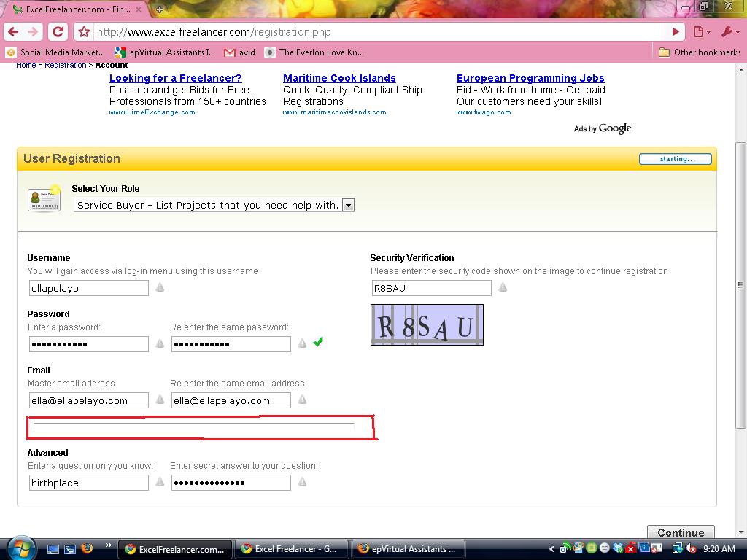Unmute the volume in the system tray
Image resolution: width=747 pixels, height=560 pixels.
tap(690, 547)
